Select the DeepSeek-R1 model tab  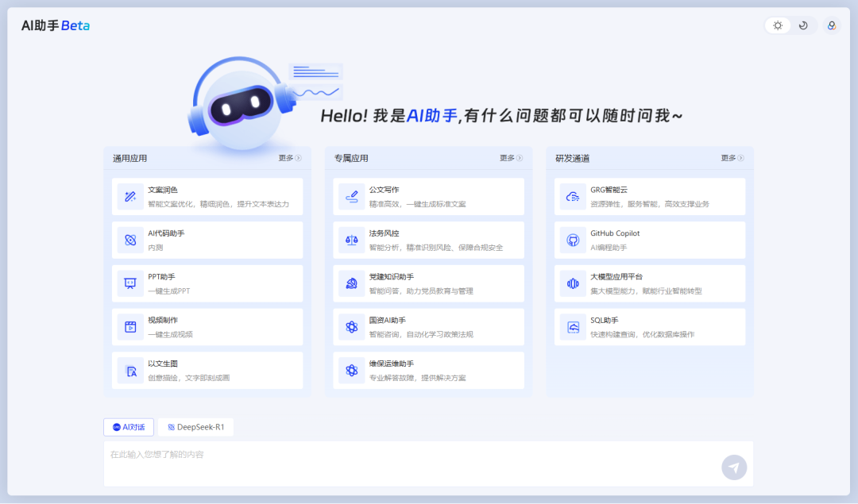click(195, 426)
